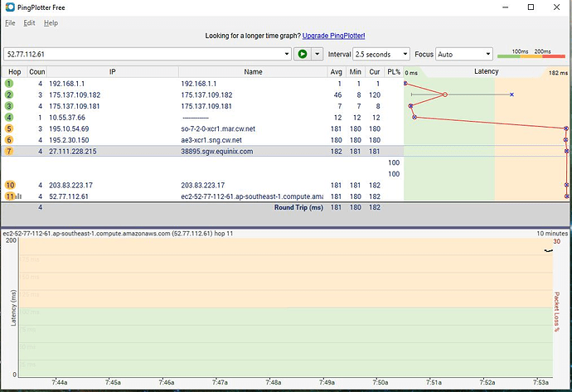Click the hop 7 circle icon
This screenshot has width=572, height=392.
pos(10,152)
